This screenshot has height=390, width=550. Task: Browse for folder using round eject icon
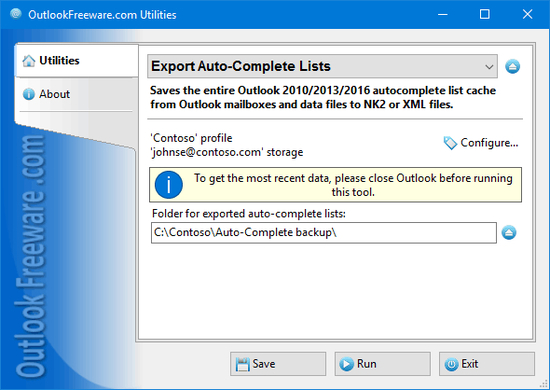coord(509,233)
